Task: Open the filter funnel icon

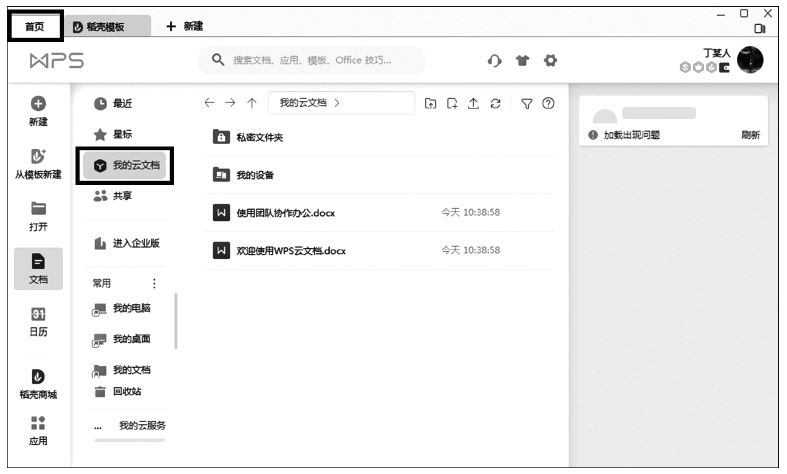Action: (527, 103)
